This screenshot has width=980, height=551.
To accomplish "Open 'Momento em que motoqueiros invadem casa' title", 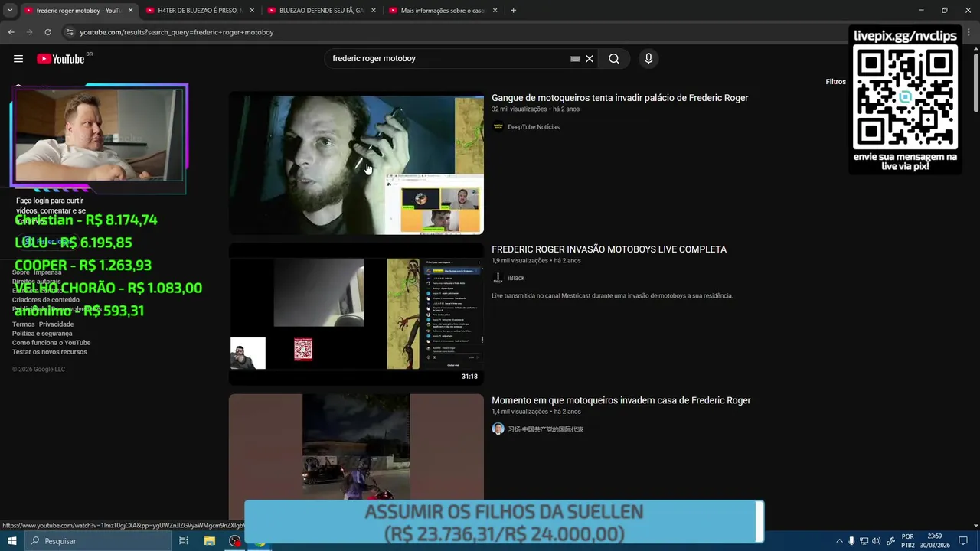I will (621, 400).
